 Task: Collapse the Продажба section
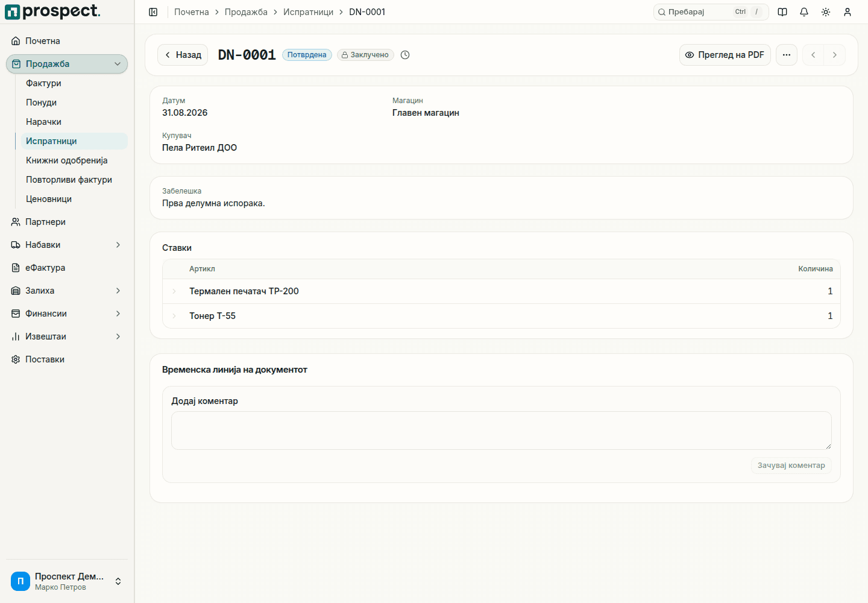[67, 64]
